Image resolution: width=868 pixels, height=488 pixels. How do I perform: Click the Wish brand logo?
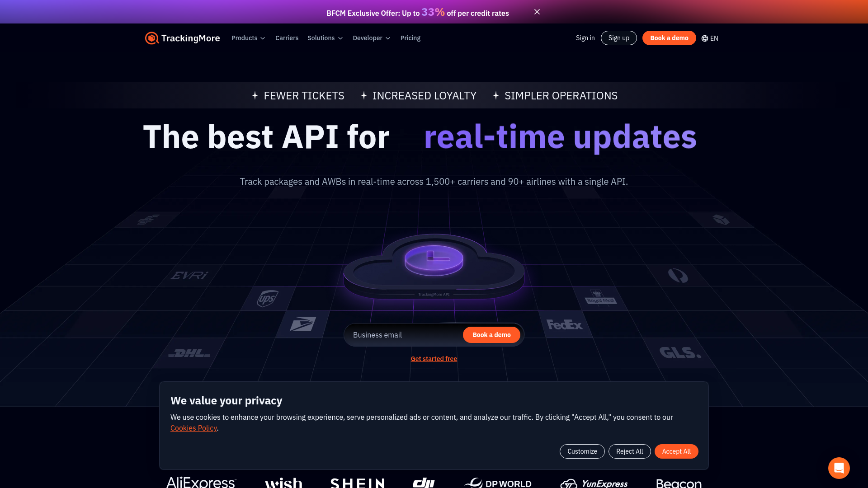(283, 483)
